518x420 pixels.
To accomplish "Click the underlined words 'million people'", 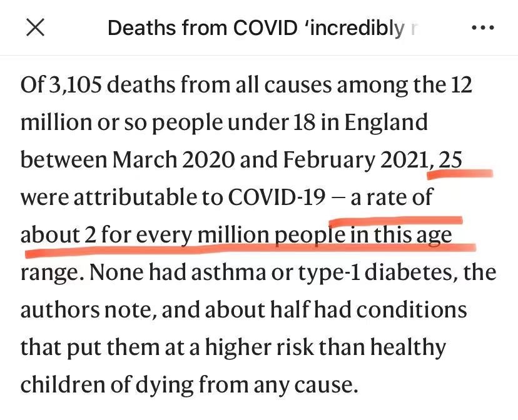I will [272, 235].
